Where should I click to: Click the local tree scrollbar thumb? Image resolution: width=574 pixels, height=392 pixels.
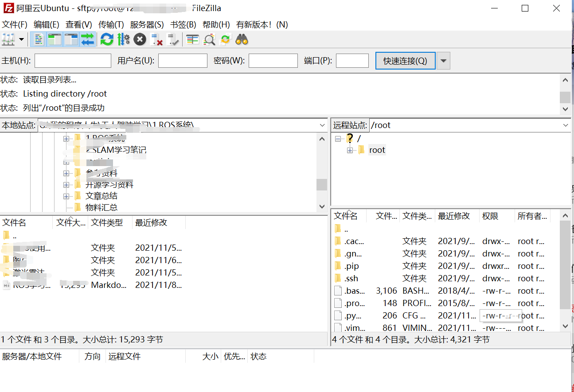click(322, 185)
